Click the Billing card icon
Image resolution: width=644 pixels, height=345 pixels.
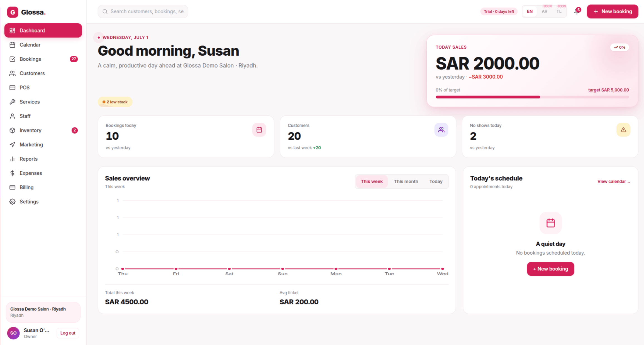click(x=12, y=188)
